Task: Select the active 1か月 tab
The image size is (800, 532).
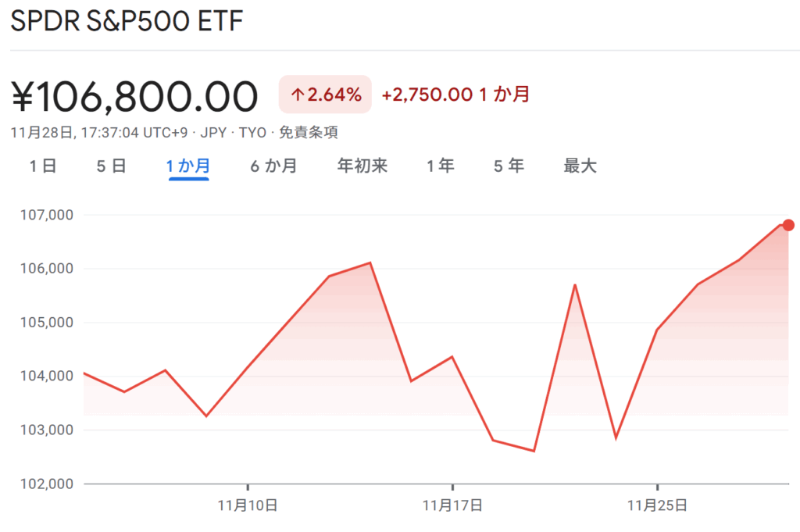Action: coord(187,166)
